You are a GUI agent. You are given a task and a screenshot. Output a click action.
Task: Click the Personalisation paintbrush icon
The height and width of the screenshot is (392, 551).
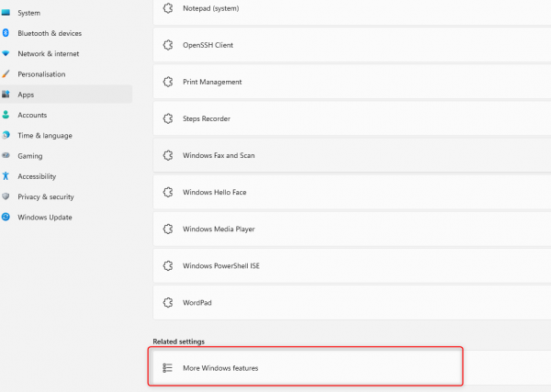6,74
